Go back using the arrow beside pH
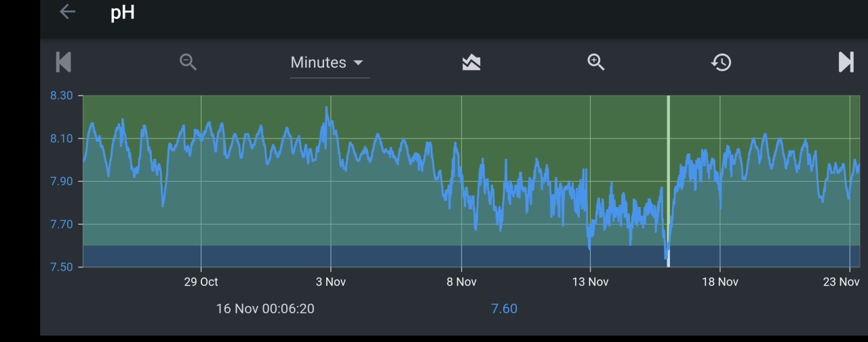The height and width of the screenshot is (342, 868). [67, 12]
